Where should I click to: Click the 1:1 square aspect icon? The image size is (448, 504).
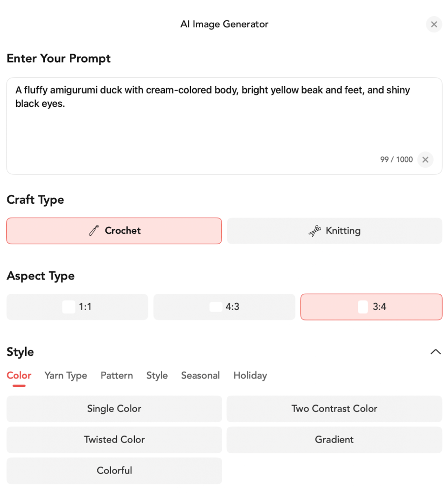69,307
